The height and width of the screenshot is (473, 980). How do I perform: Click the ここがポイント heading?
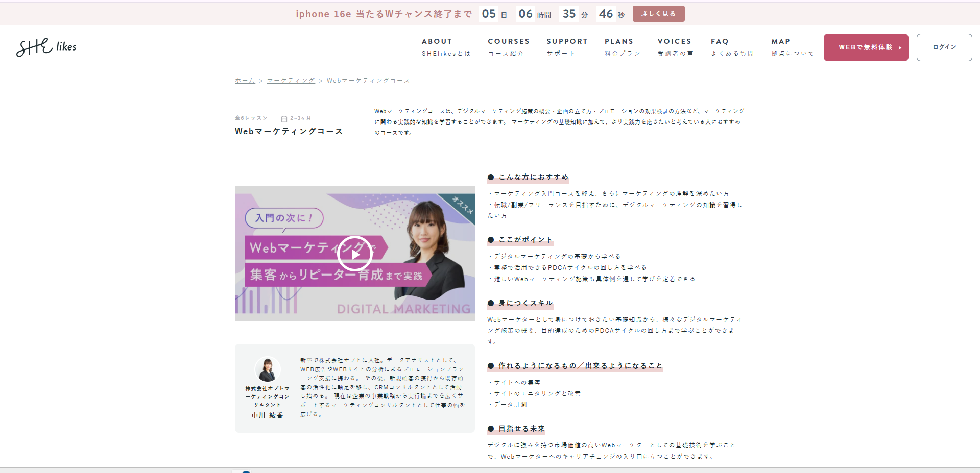(520, 240)
